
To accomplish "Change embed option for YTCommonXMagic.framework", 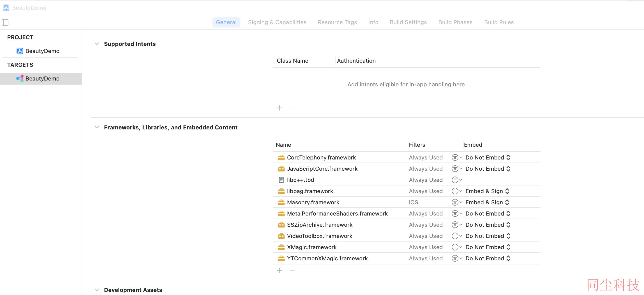I will point(488,258).
